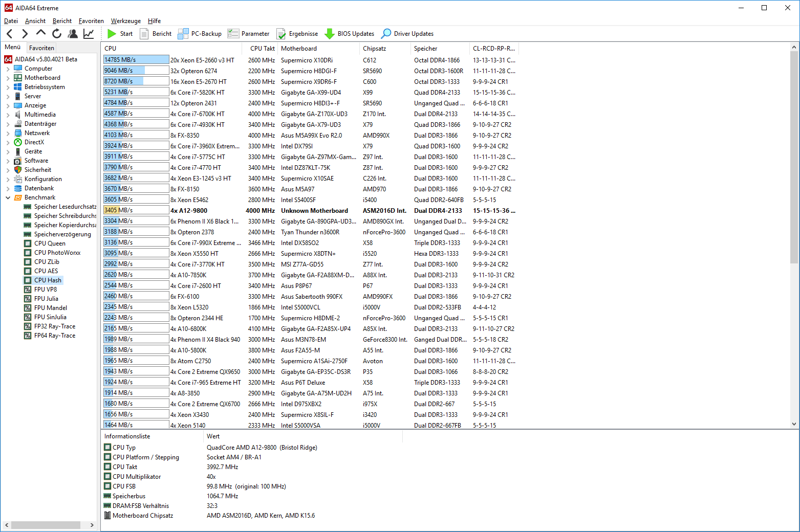
Task: Click the Parameter toolbar button
Action: [249, 34]
